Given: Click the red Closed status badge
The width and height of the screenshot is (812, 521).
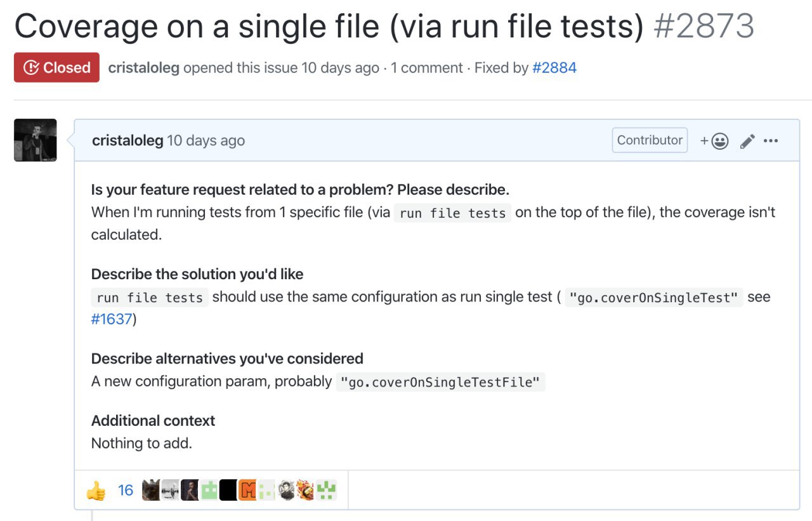Looking at the screenshot, I should click(56, 67).
